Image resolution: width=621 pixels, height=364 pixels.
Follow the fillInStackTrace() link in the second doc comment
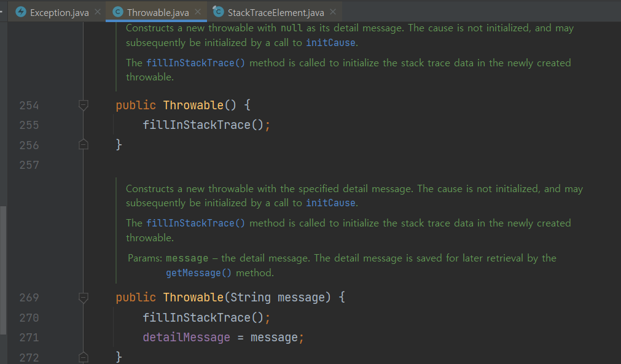pos(196,223)
